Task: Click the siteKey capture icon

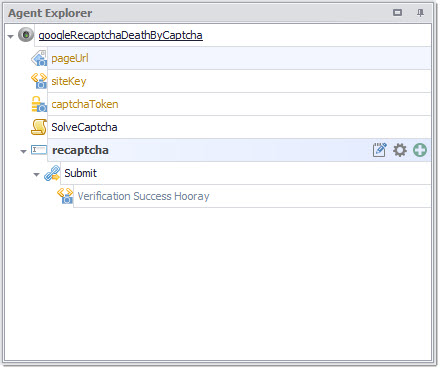Action: point(39,81)
